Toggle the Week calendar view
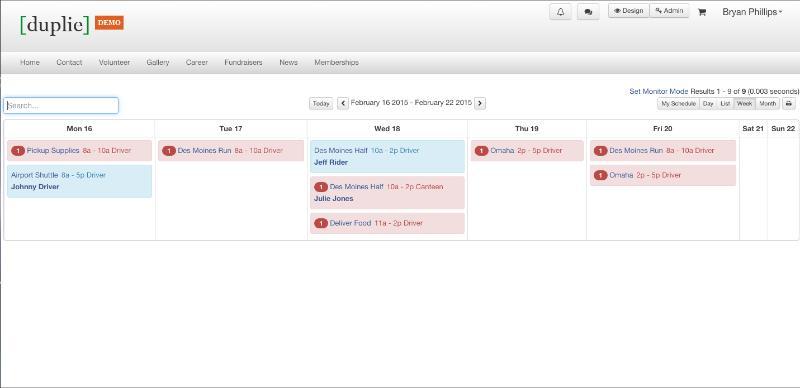Viewport: 800px width, 388px height. [x=744, y=104]
